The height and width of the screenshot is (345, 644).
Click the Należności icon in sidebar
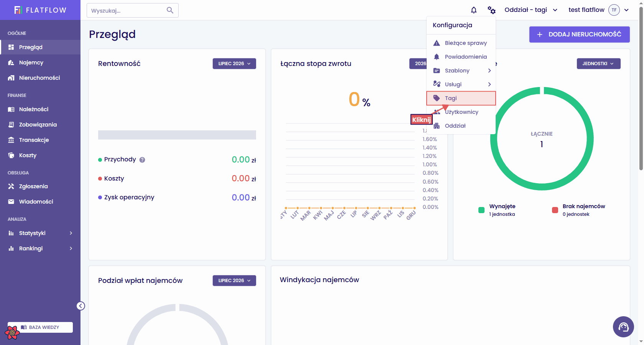[11, 109]
